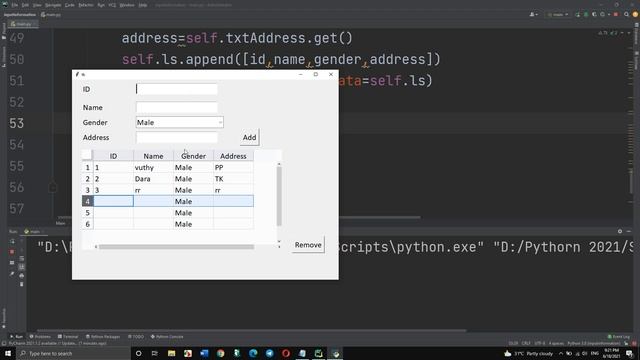Screen dimensions: 640x360
Task: Click the Add button
Action: point(249,138)
